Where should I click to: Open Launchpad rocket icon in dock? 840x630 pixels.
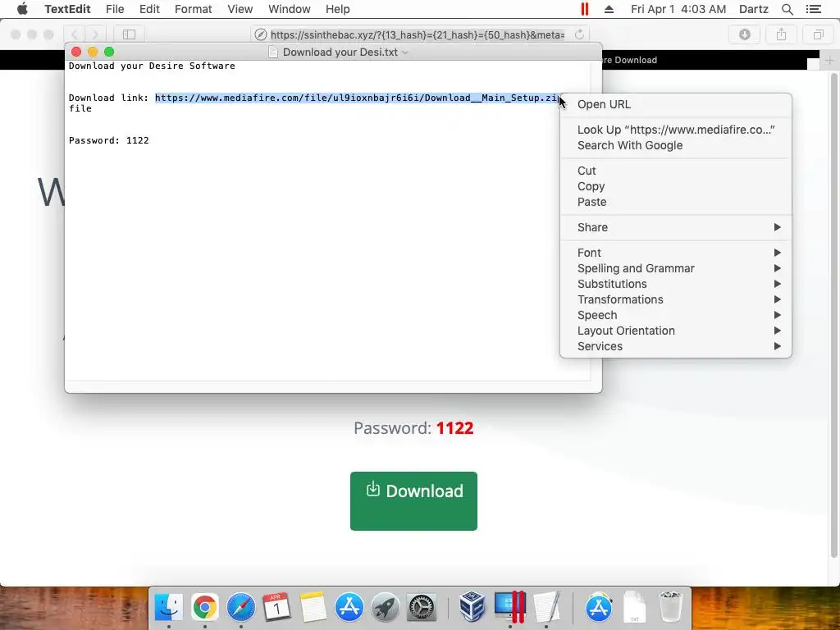[x=386, y=608]
